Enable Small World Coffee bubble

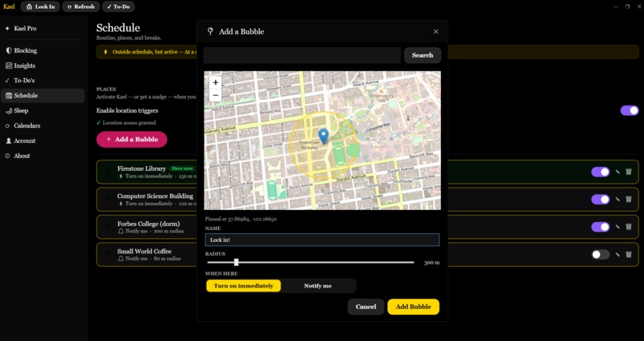pos(600,255)
